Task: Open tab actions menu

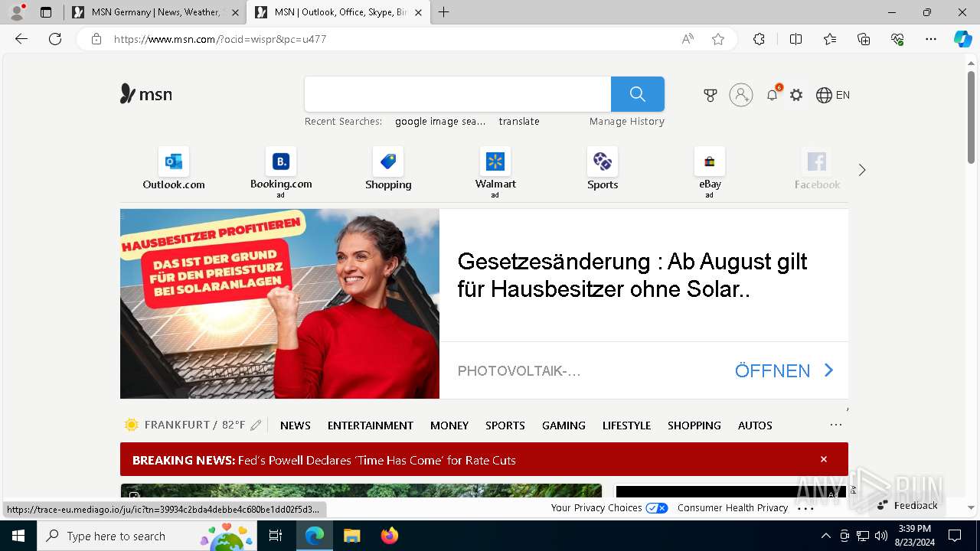Action: pyautogui.click(x=46, y=12)
